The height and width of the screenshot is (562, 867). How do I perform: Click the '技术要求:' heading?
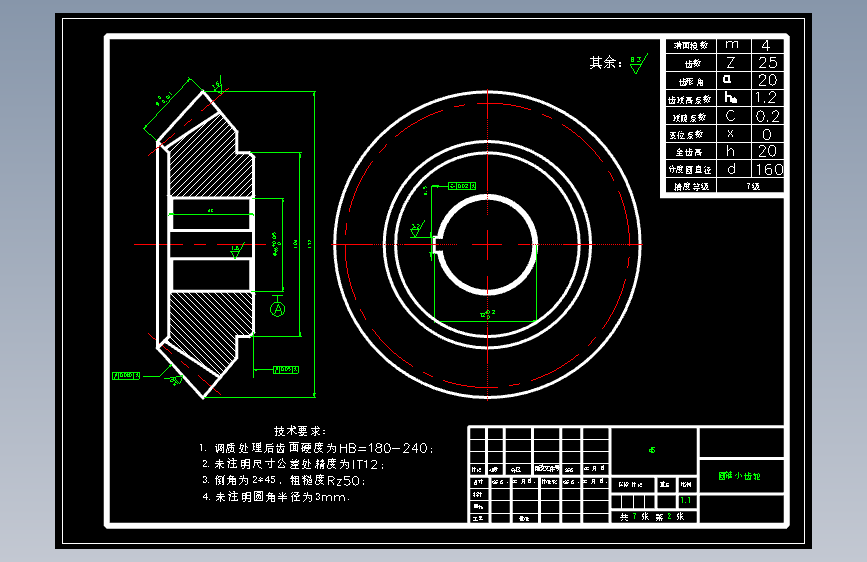pyautogui.click(x=300, y=431)
